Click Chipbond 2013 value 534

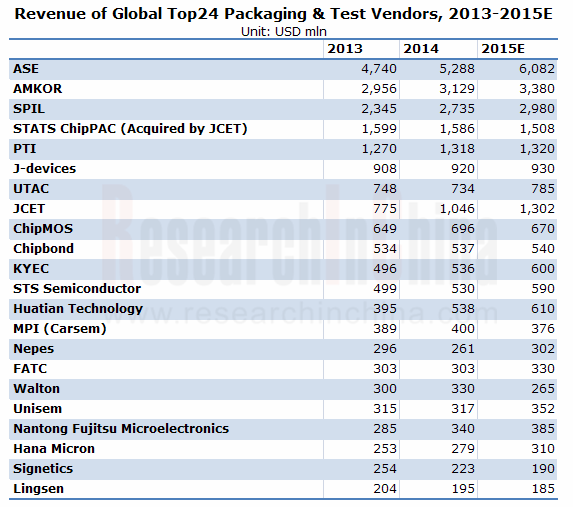385,249
